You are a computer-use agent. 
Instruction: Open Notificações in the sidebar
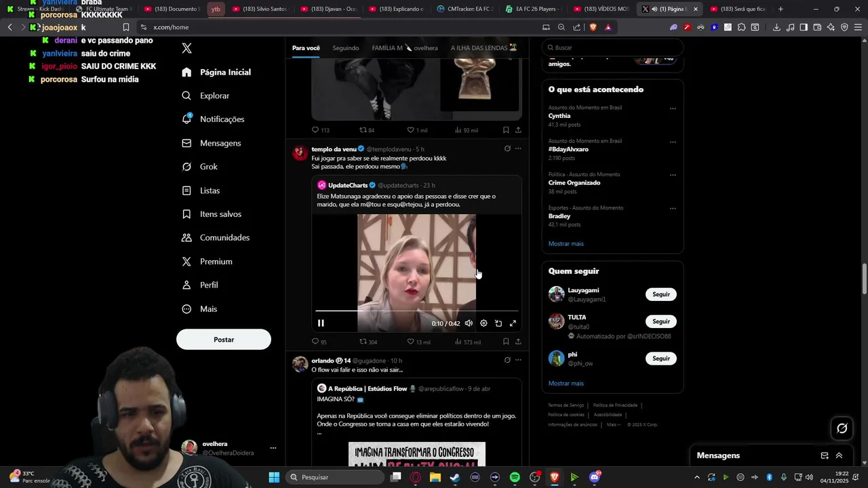point(213,119)
